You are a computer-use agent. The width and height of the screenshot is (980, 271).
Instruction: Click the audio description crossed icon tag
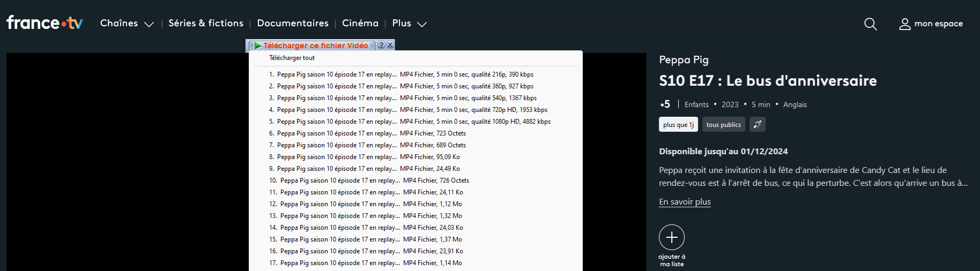click(758, 124)
